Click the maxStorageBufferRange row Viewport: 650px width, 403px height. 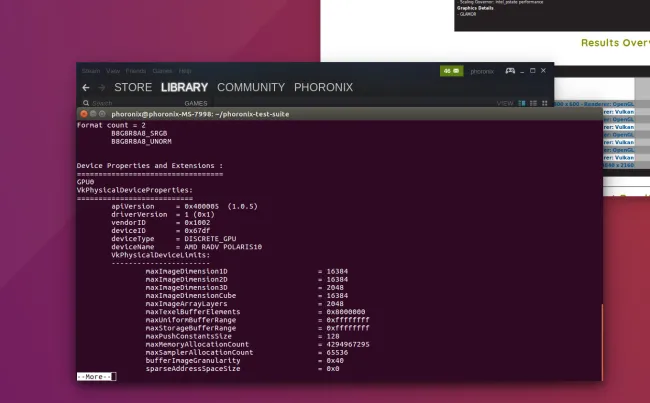pyautogui.click(x=257, y=328)
